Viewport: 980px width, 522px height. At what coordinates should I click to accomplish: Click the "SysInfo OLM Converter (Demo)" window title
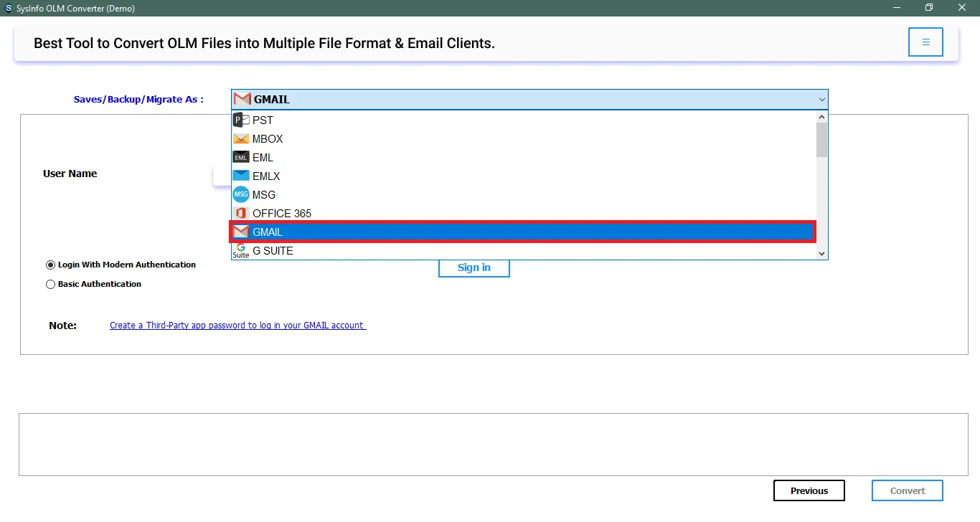pyautogui.click(x=76, y=9)
